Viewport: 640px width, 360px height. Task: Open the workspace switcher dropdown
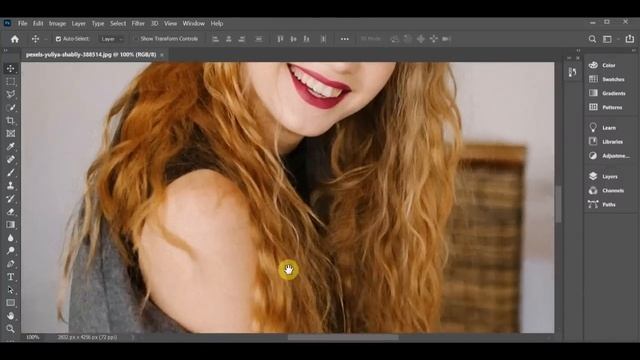point(609,39)
